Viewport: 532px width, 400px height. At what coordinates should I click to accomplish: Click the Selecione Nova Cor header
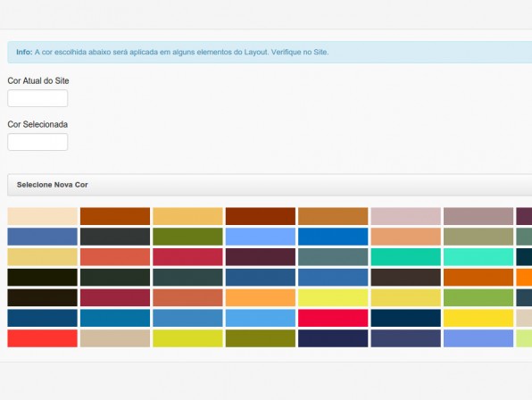coord(270,185)
